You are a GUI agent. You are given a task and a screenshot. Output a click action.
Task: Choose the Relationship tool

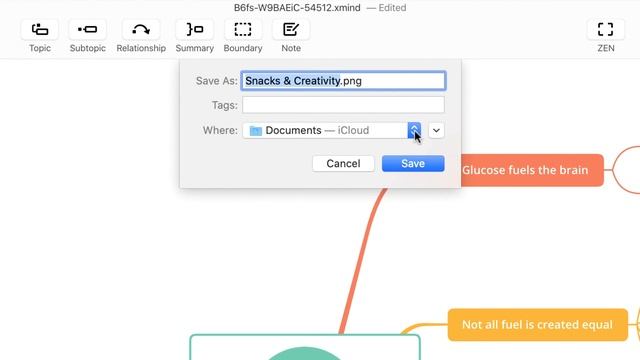[141, 30]
